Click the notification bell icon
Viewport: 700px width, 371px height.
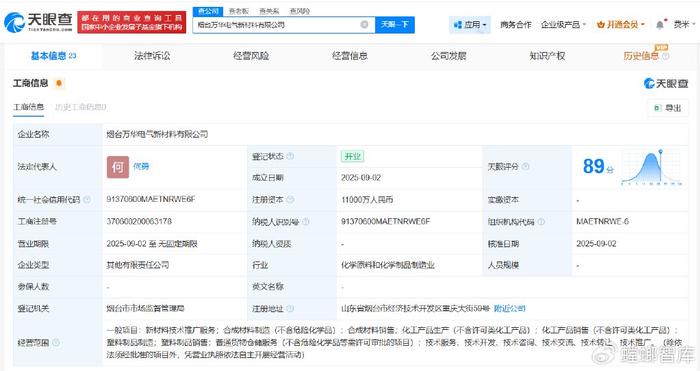(x=660, y=25)
